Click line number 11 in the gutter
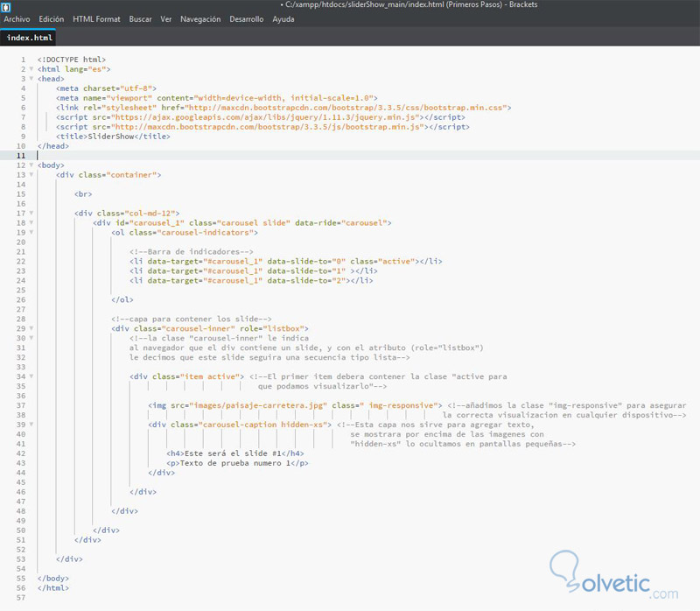 click(x=20, y=156)
